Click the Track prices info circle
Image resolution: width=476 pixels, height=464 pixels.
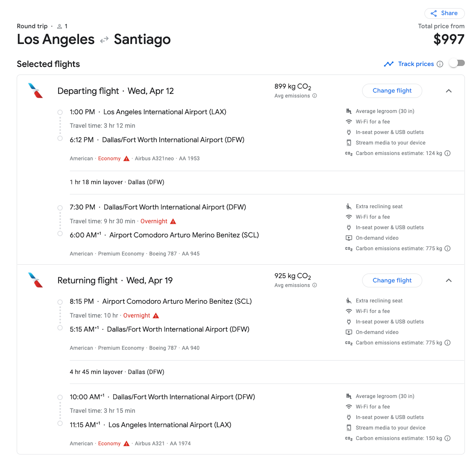click(x=440, y=64)
